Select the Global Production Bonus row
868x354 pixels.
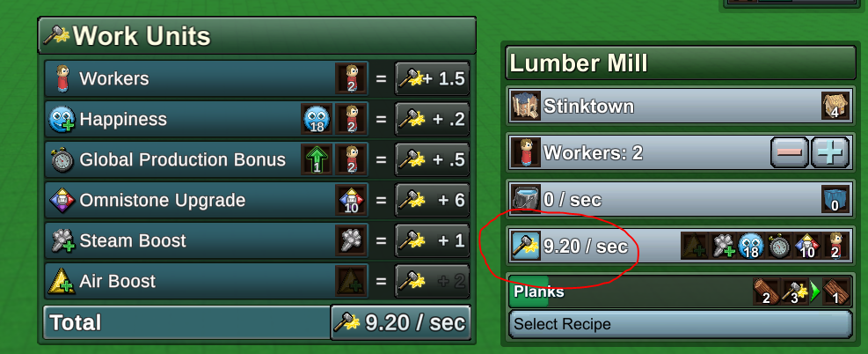tap(206, 159)
